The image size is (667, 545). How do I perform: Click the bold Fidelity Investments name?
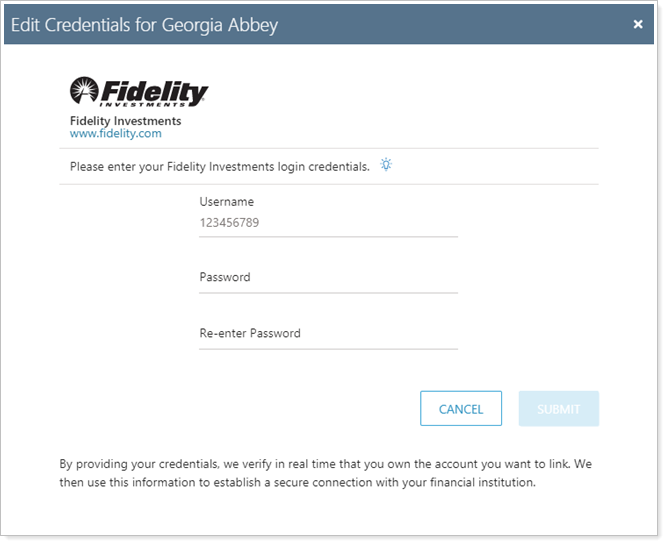[126, 121]
